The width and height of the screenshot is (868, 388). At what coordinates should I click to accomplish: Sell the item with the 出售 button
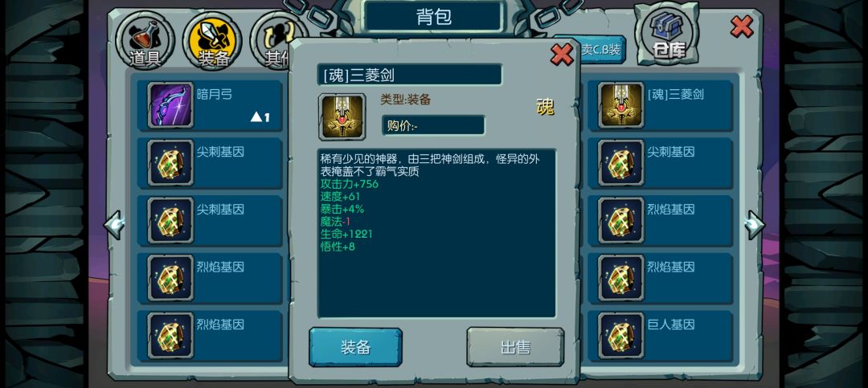coord(515,347)
